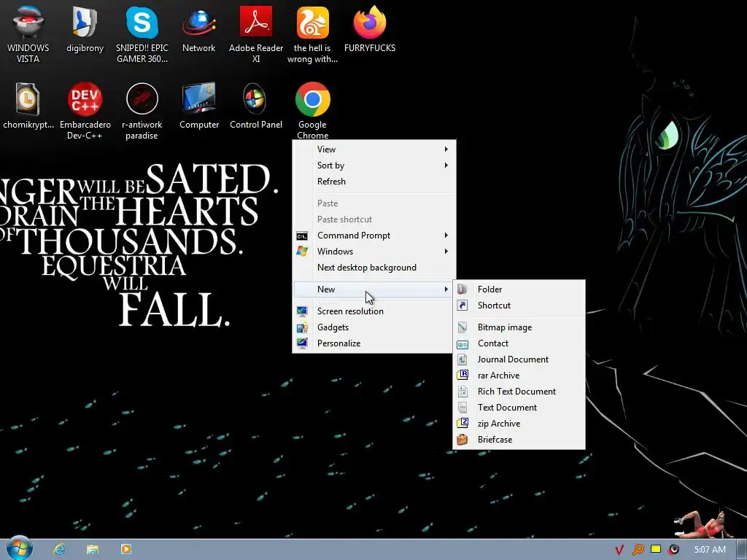Open the system clock showing 5:07 AM

click(x=710, y=550)
